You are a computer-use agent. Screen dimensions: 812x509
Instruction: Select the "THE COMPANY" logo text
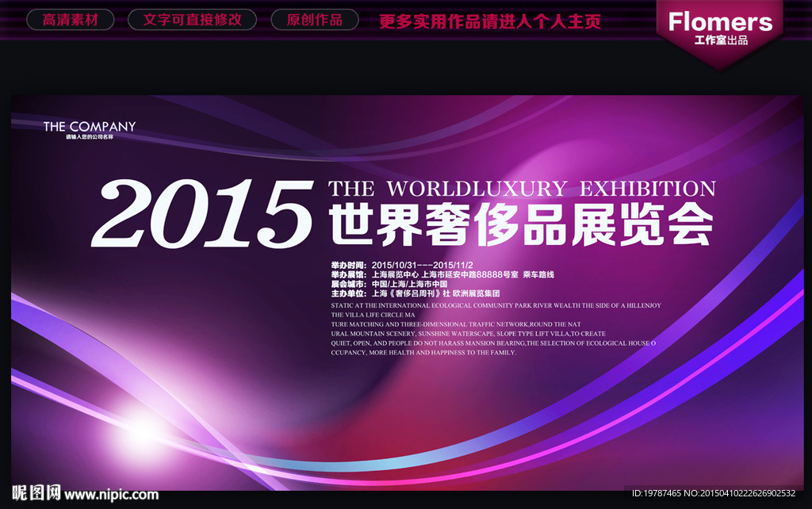(x=90, y=126)
